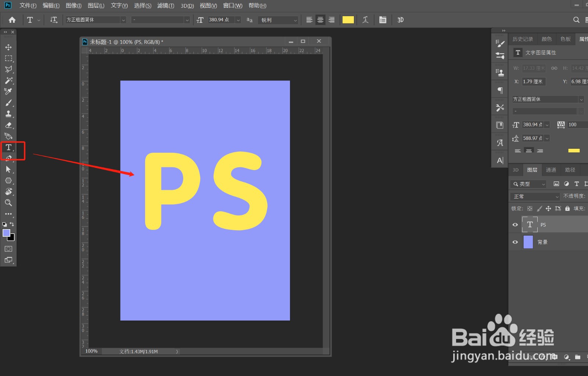Lock image pixels with brush icon
588x376 pixels.
point(539,209)
